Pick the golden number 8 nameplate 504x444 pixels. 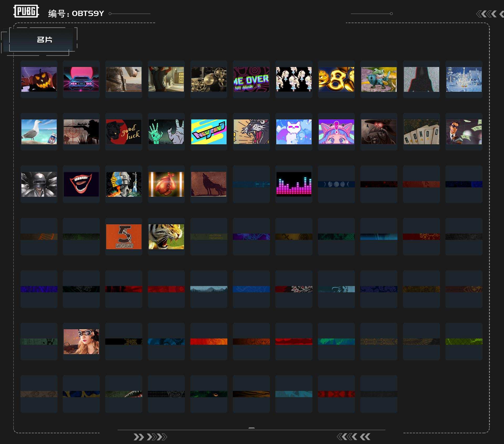[336, 79]
